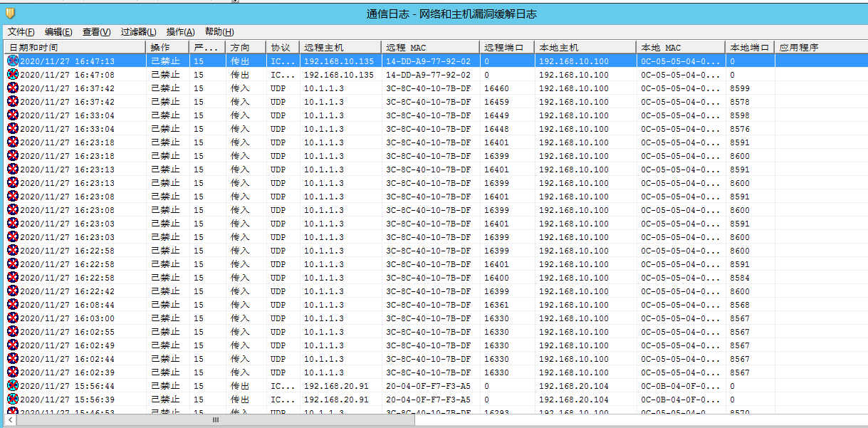The image size is (868, 428).
Task: Click the blocked icon on the 15:56:39 row
Action: [x=13, y=400]
